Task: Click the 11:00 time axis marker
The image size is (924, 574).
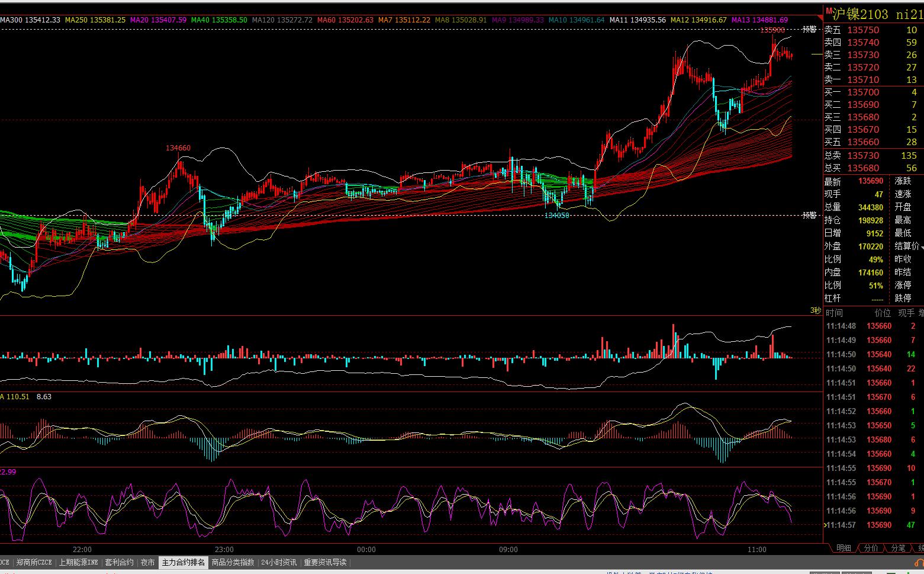Action: pos(757,549)
